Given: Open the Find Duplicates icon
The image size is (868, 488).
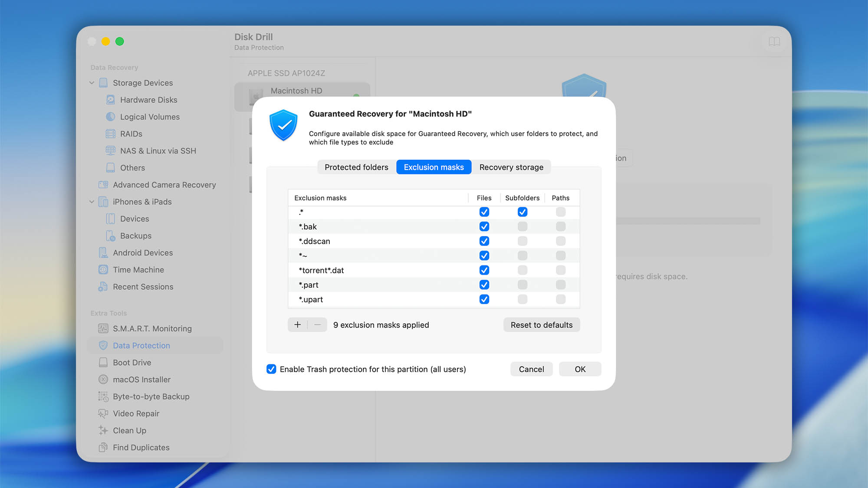Looking at the screenshot, I should pyautogui.click(x=103, y=447).
